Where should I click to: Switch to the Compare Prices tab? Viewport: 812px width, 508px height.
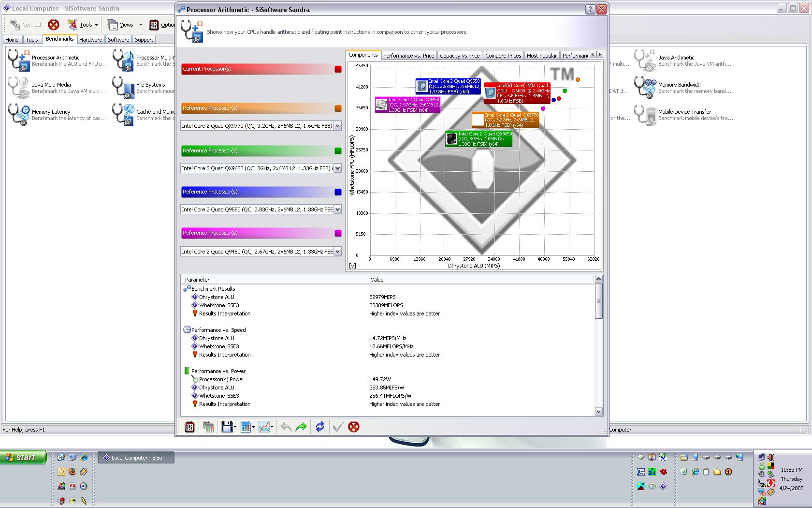pos(503,56)
